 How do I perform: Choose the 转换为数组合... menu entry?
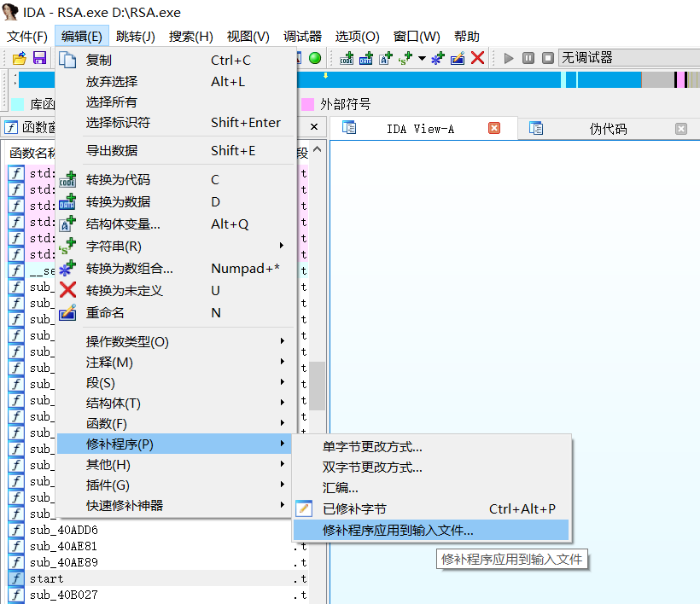pos(175,269)
